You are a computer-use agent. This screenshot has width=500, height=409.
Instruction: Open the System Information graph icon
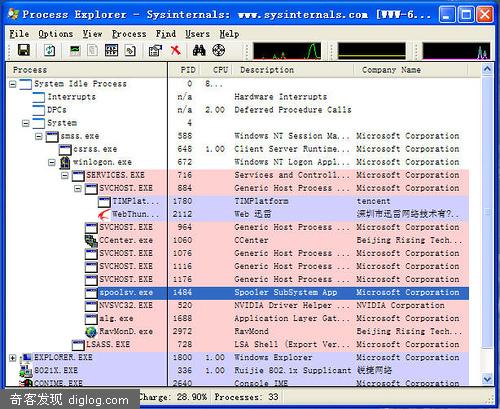click(75, 50)
